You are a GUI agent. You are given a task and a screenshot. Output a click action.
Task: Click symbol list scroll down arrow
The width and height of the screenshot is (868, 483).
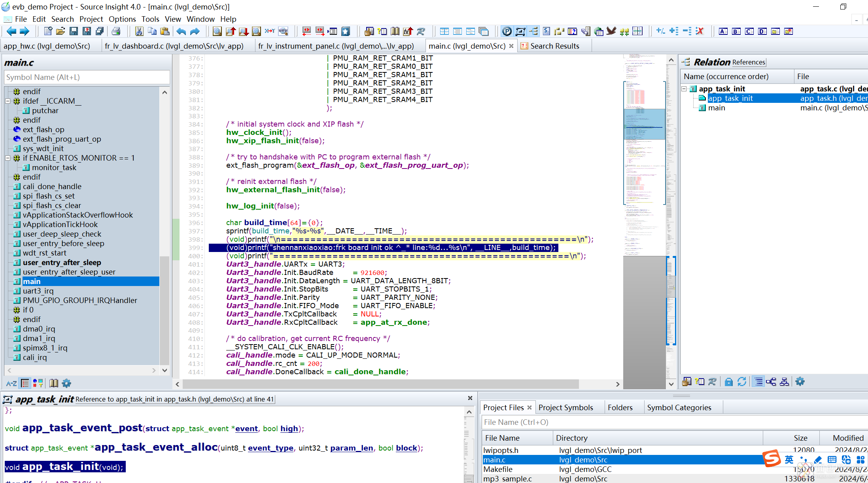(165, 370)
